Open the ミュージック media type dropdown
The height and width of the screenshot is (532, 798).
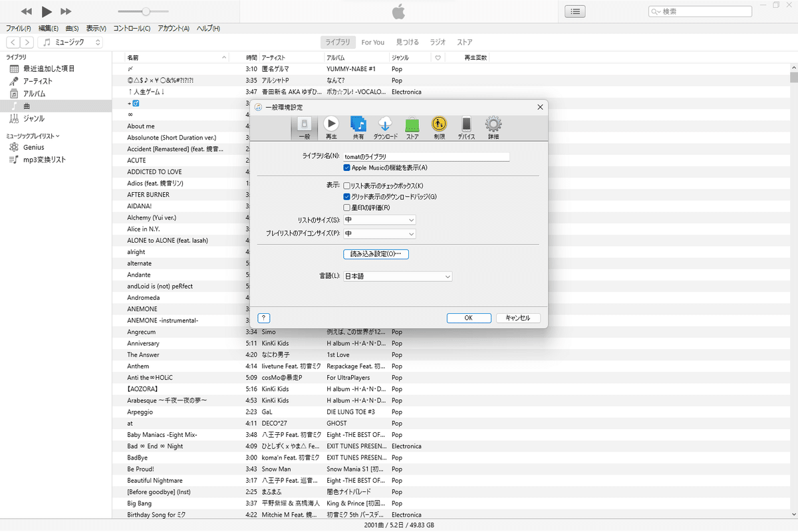tap(70, 43)
